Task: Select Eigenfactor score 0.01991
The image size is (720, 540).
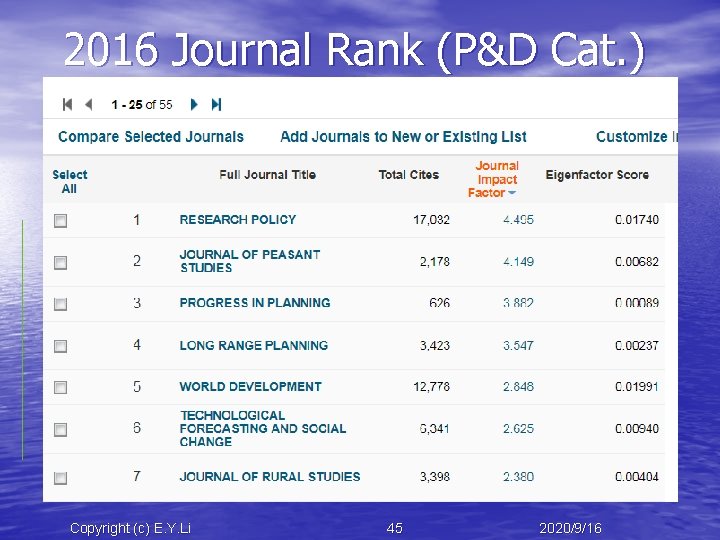Action: (x=637, y=387)
